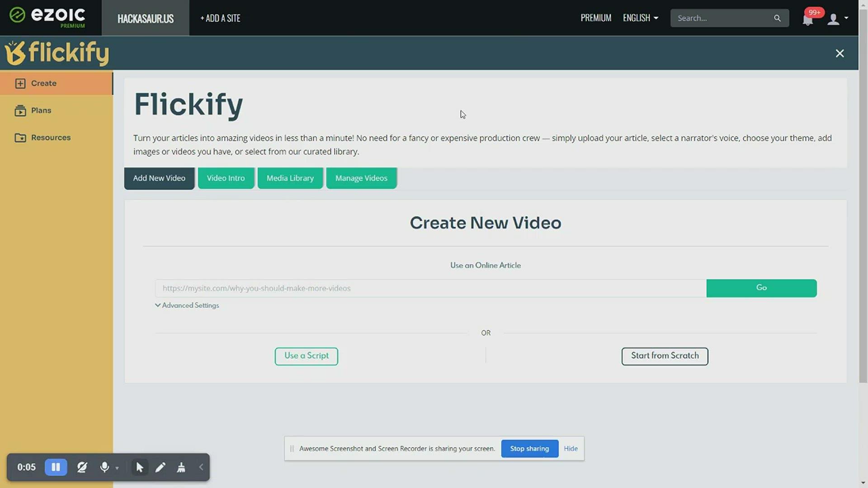Open the microphone options dropdown arrow
Screen dimensions: 868x488
117,468
